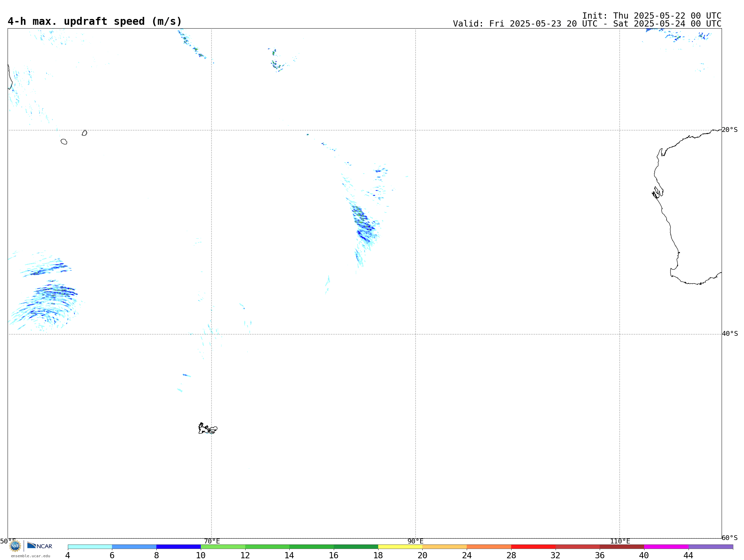Pick the muted red 32–36 colorbar swatch
The width and height of the screenshot is (744, 560).
coord(578,547)
